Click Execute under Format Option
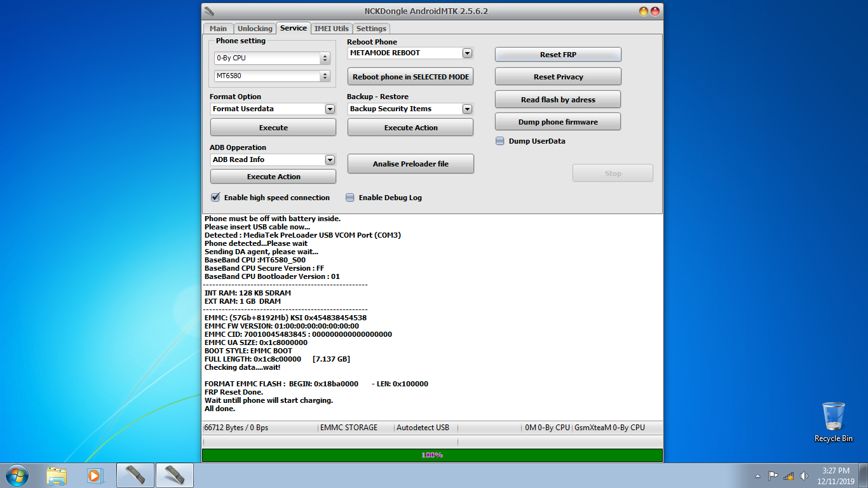 (273, 128)
